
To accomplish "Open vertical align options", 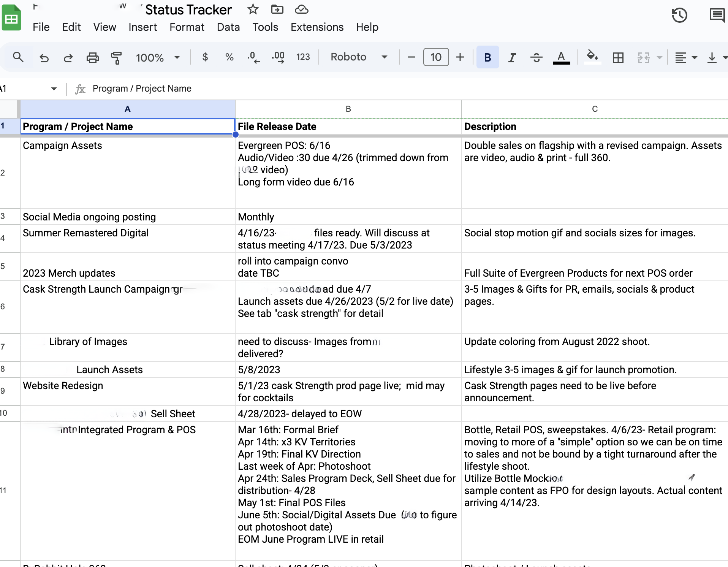I will pyautogui.click(x=717, y=57).
